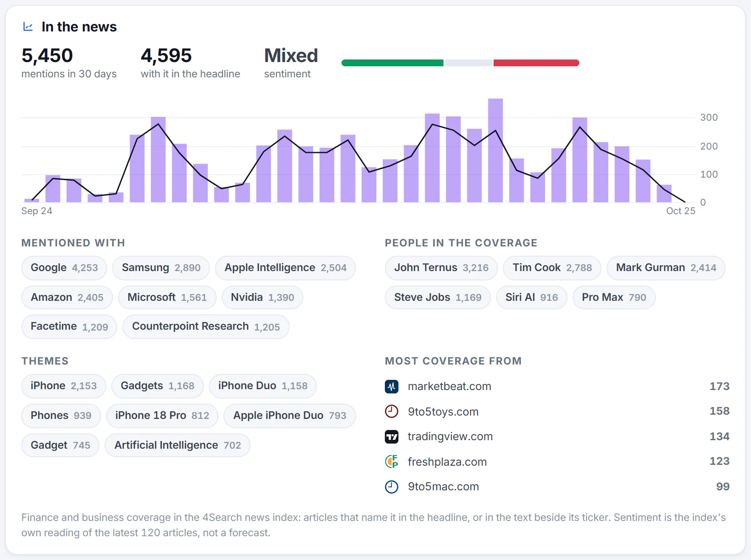The height and width of the screenshot is (560, 751).
Task: Open the 9to5mac.com source link
Action: tap(443, 486)
